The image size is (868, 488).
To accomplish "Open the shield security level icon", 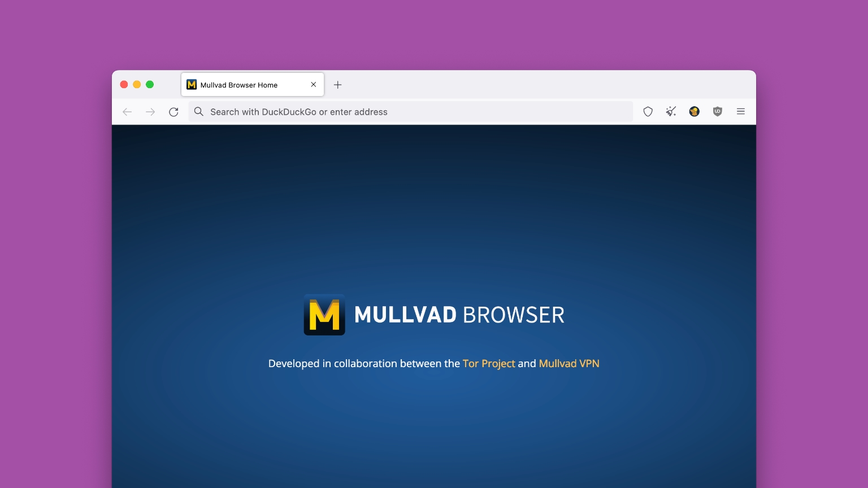I will tap(648, 112).
